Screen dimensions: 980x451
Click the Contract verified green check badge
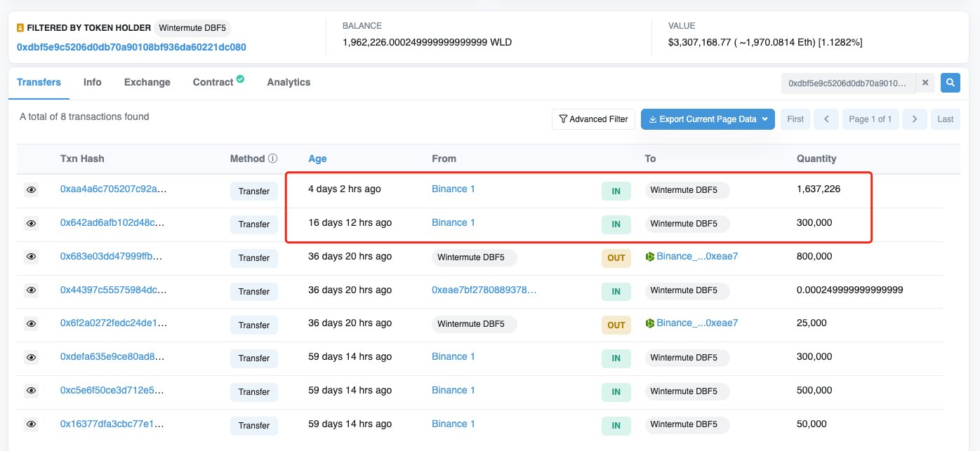coord(241,79)
